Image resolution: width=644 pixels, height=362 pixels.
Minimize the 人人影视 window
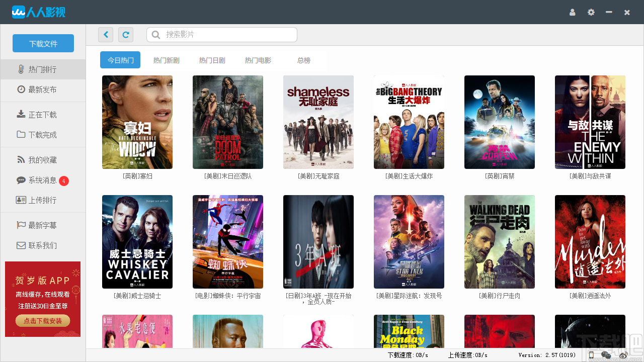tap(609, 12)
